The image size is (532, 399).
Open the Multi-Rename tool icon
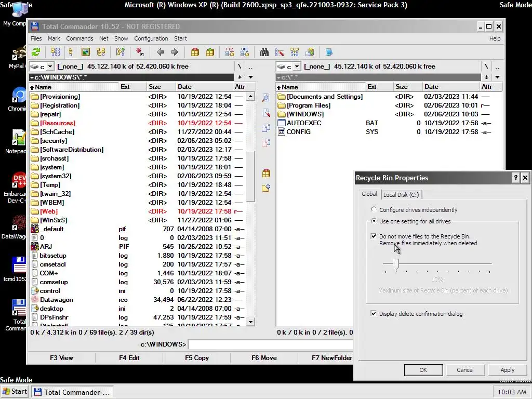point(280,52)
